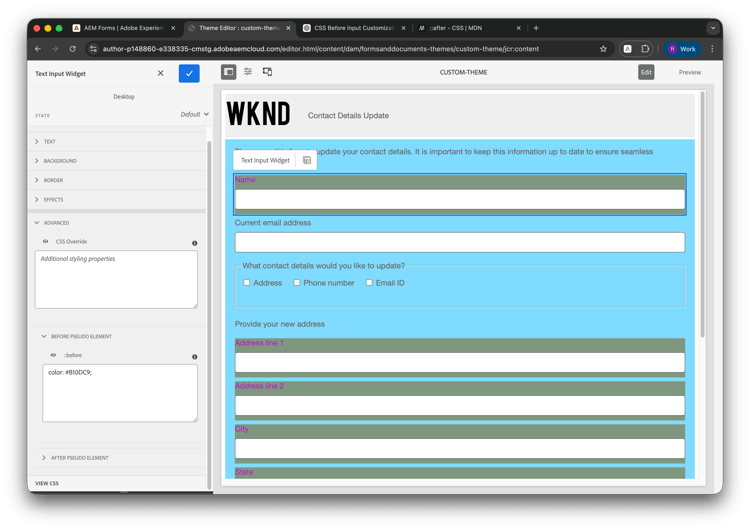Bookmark this page with the star
The width and height of the screenshot is (750, 530).
click(x=603, y=49)
